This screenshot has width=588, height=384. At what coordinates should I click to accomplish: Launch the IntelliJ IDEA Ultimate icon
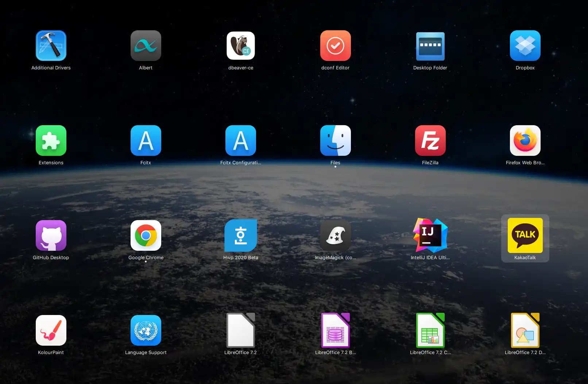coord(430,235)
